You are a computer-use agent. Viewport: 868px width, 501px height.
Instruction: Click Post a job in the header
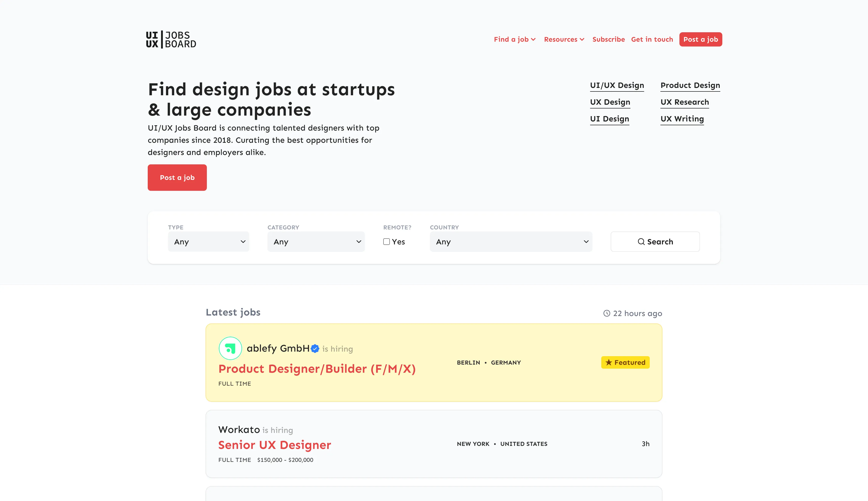(700, 39)
